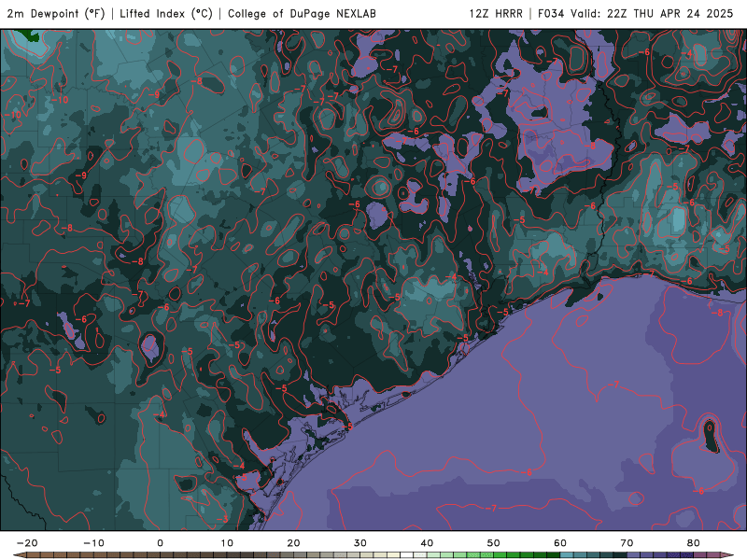The width and height of the screenshot is (747, 560).
Task: Click the "F034 Valid: 22Z THU APR 24 2025" text
Action: [x=635, y=13]
